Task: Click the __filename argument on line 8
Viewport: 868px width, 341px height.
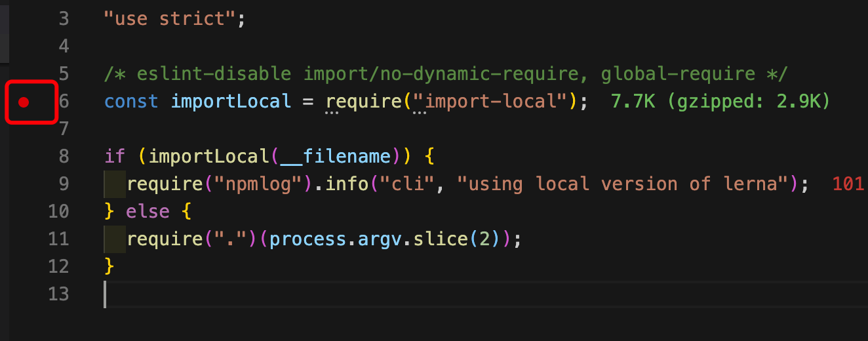Action: click(336, 156)
